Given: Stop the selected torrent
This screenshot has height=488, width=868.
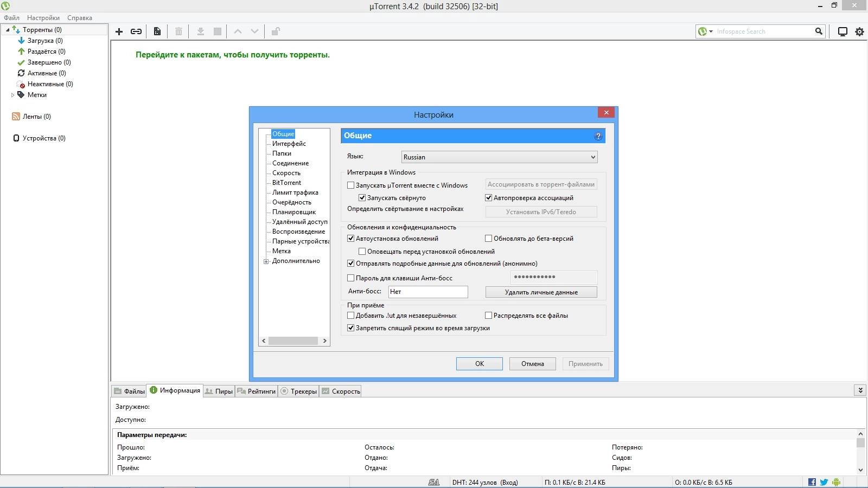Looking at the screenshot, I should coord(216,31).
